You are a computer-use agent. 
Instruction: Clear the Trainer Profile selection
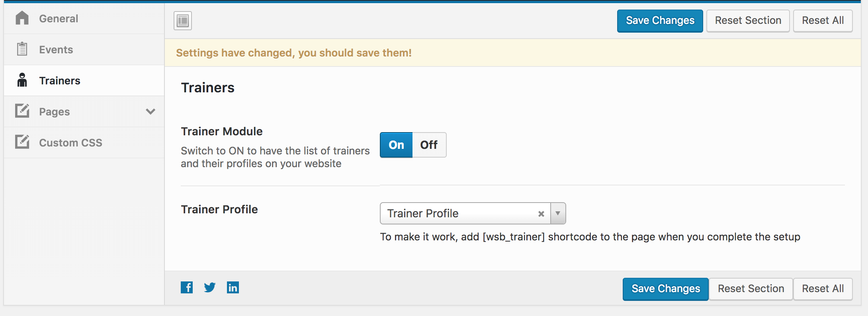click(x=541, y=214)
